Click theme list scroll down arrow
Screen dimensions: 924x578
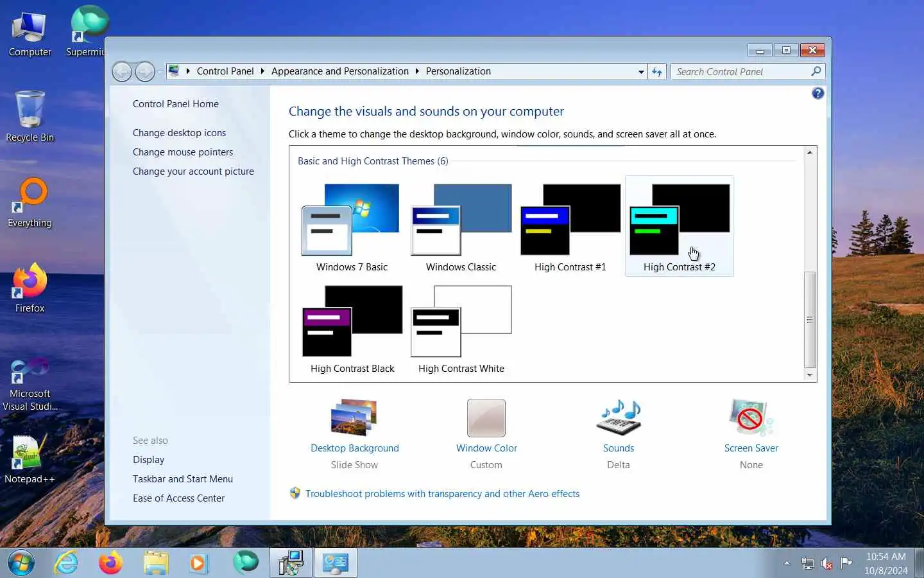[810, 375]
